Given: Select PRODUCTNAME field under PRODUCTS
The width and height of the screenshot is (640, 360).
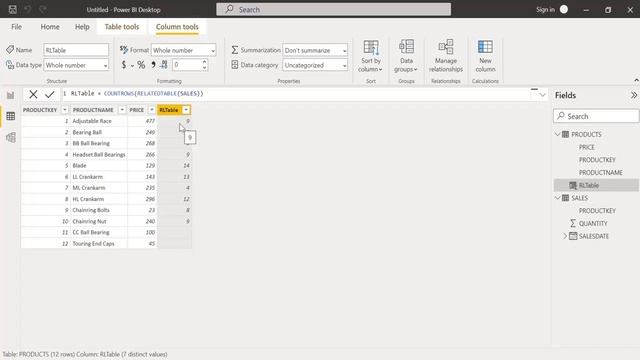Looking at the screenshot, I should point(600,172).
